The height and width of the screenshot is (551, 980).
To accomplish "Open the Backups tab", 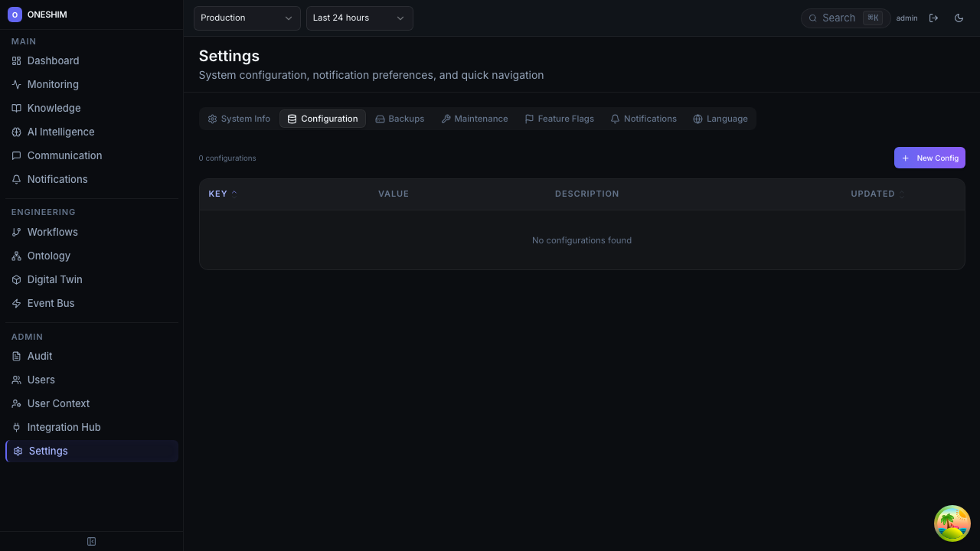I will [x=400, y=119].
